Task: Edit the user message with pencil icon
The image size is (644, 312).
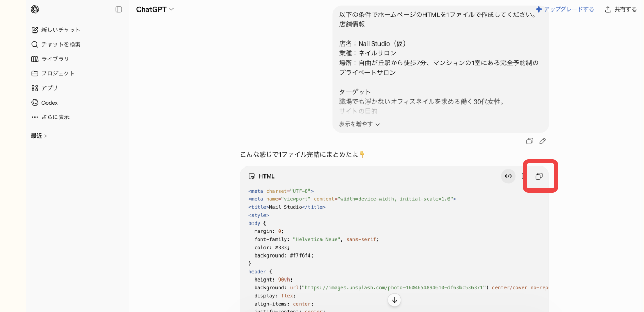Action: (543, 141)
